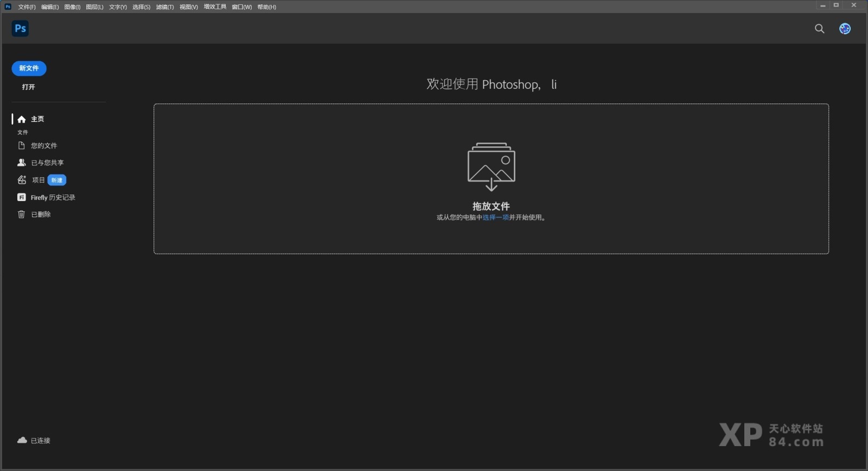Select 主页 in the sidebar
This screenshot has width=868, height=471.
37,119
